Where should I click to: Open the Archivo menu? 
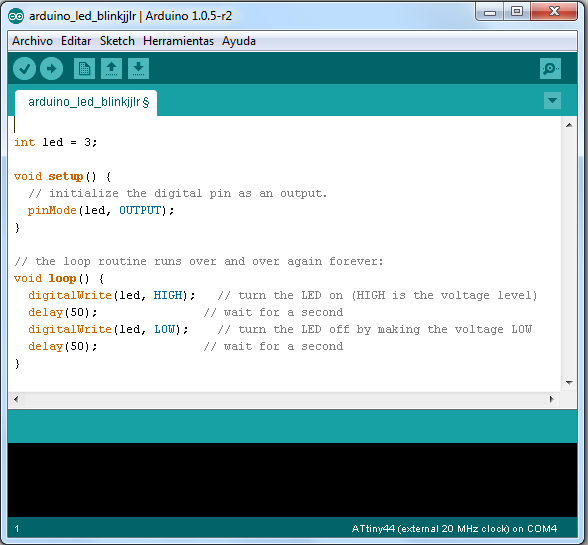coord(32,41)
